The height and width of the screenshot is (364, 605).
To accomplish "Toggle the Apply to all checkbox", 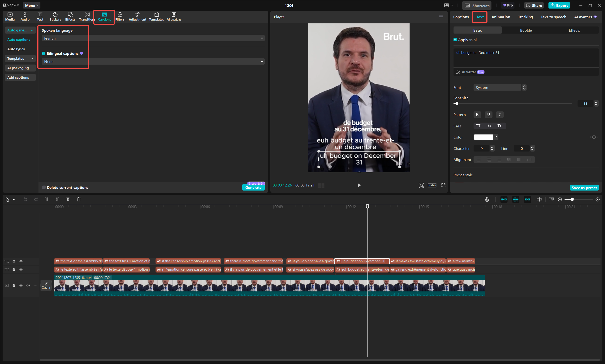I will [x=455, y=40].
